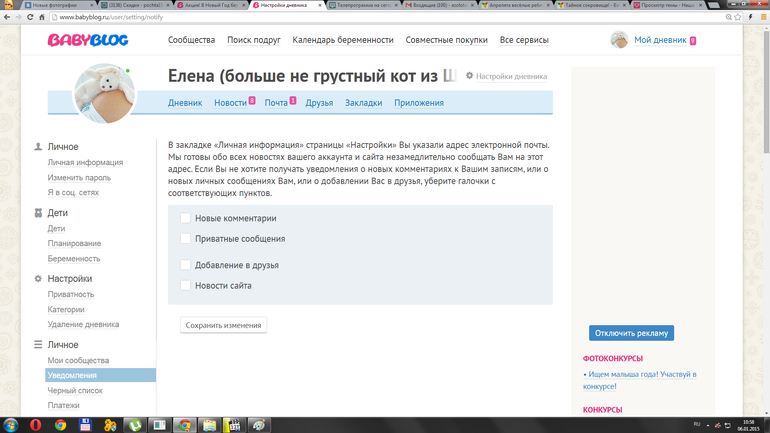The image size is (770, 433).
Task: Open the Ищем малыша года contest link
Action: pyautogui.click(x=640, y=380)
